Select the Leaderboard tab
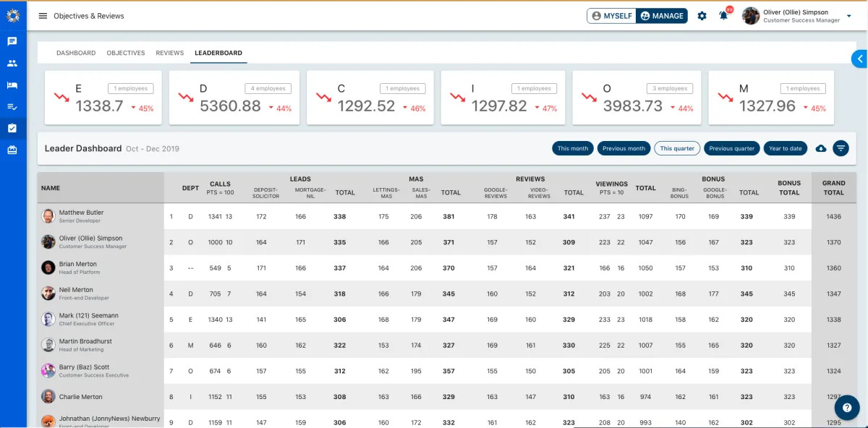 [218, 53]
